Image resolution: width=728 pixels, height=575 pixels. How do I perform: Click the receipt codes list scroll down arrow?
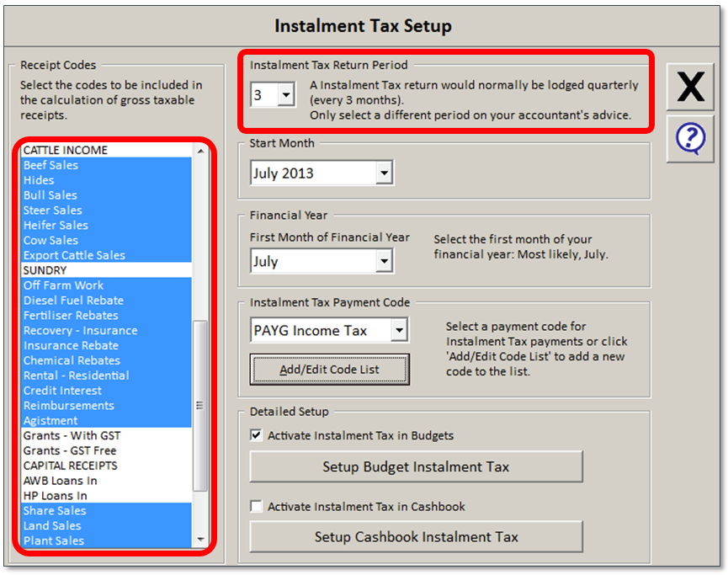pos(200,540)
